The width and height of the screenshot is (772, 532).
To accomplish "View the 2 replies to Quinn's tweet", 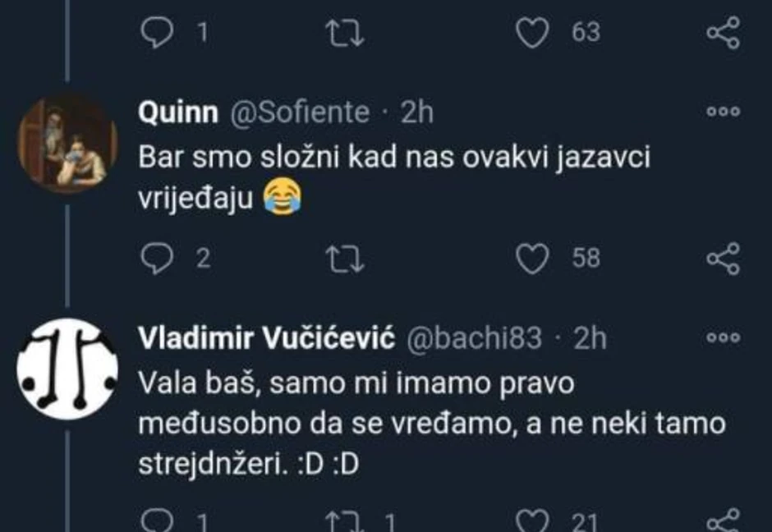I will [187, 259].
